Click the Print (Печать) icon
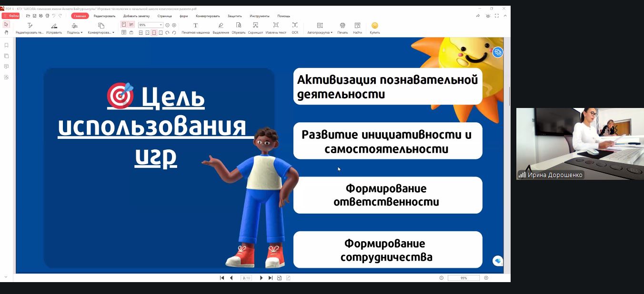644x294 pixels. 342,28
